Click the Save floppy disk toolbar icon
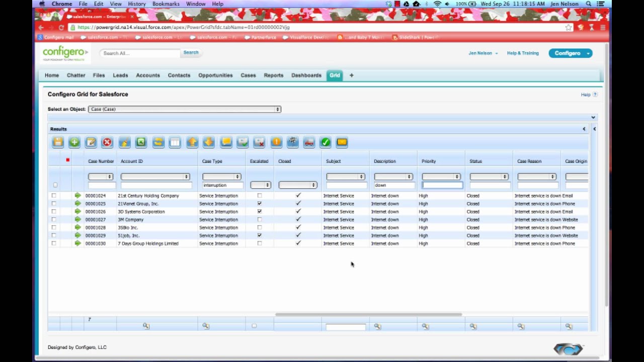Screen dimensions: 644x362 [x=58, y=142]
